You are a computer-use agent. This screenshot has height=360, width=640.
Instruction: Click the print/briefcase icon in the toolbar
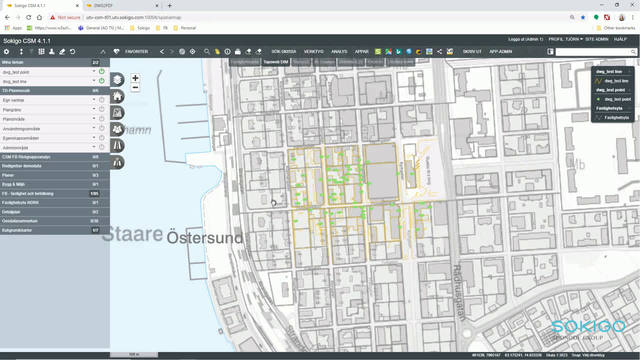tap(238, 52)
